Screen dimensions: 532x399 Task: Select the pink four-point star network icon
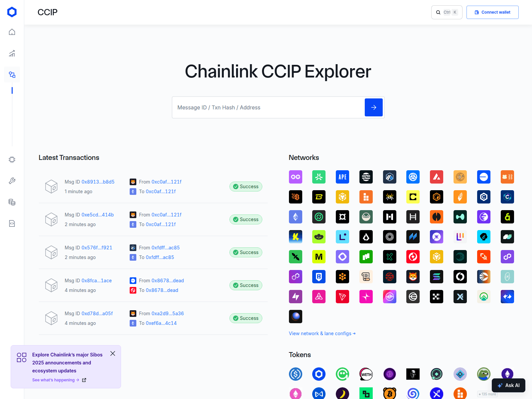pos(366,297)
